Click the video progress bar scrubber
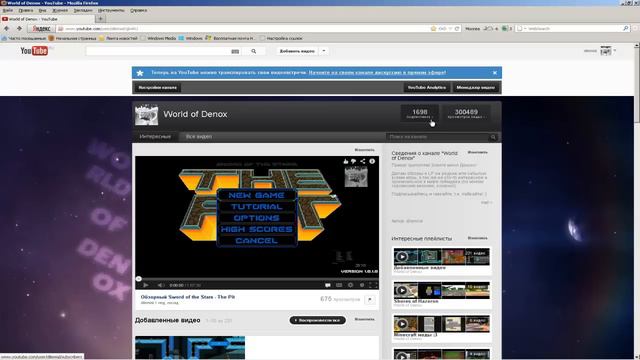The width and height of the screenshot is (640, 360). [x=139, y=279]
